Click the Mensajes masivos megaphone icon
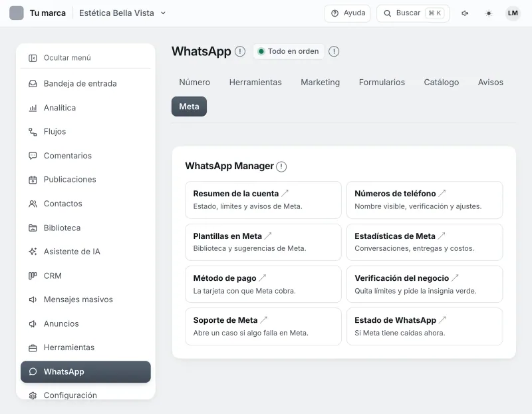 pyautogui.click(x=33, y=300)
